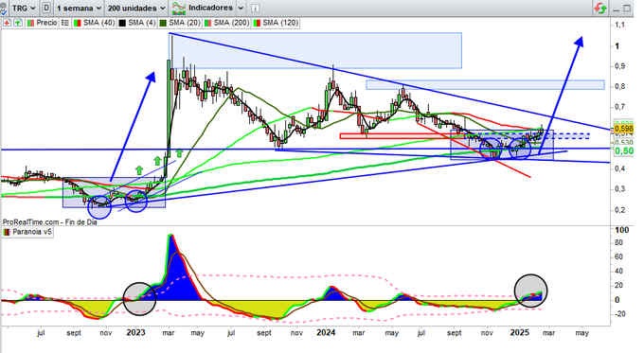Toggle the SMA (40) indicator label

pos(98,23)
